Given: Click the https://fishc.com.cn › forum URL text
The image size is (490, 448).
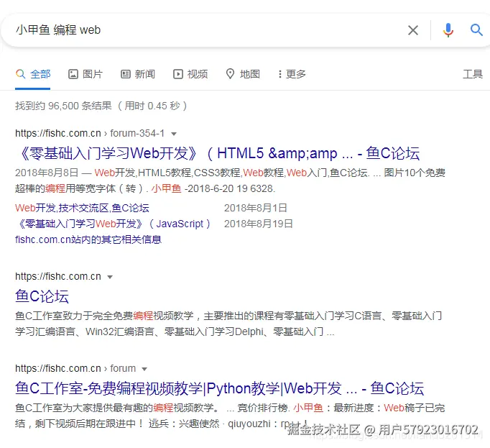Looking at the screenshot, I should click(75, 368).
